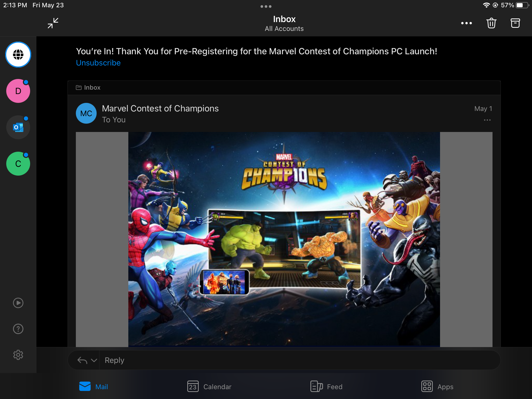Viewport: 532px width, 399px height.
Task: Open the top bar more options menu
Action: coord(466,23)
